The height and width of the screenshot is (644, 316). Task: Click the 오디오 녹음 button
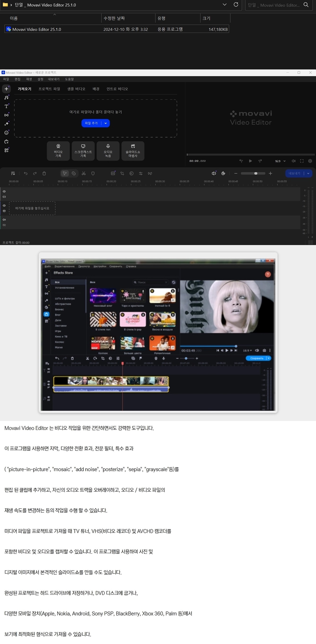pos(108,151)
